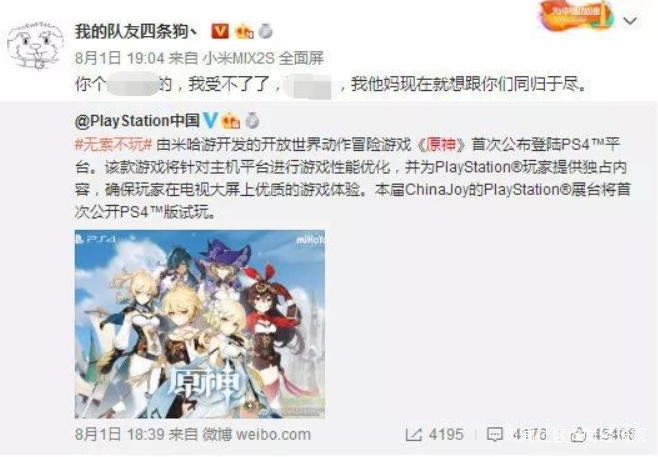Click the repost icon showing 4195

pos(413,435)
